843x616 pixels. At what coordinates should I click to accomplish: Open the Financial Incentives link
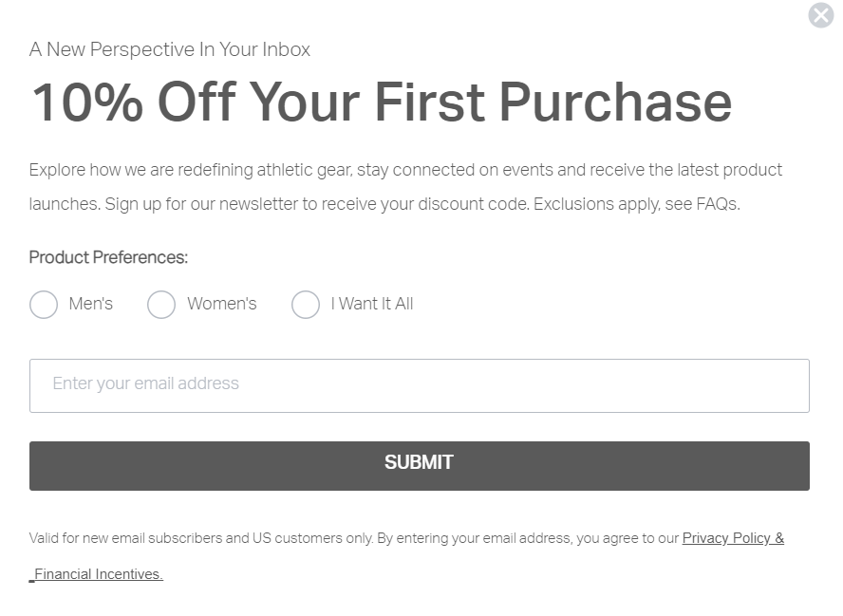point(96,574)
